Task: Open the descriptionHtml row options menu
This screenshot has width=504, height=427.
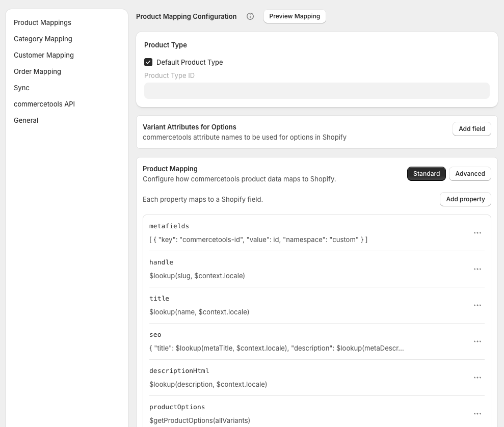Action: pos(478,378)
